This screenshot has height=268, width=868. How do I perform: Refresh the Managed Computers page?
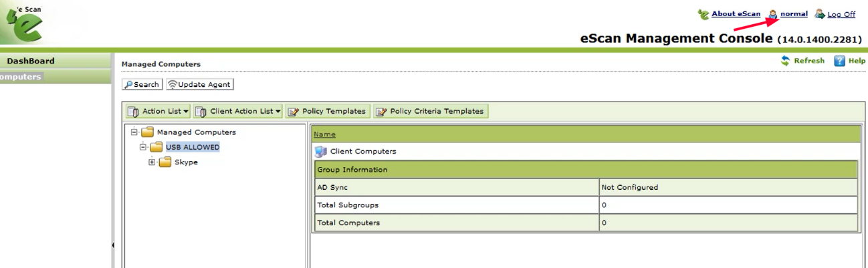tap(809, 61)
